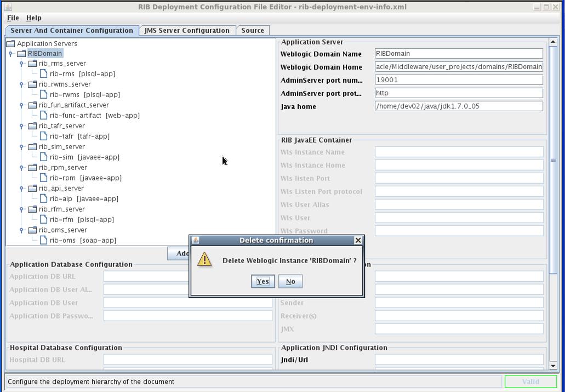Collapse the rib_rpm_server node

tap(21, 168)
